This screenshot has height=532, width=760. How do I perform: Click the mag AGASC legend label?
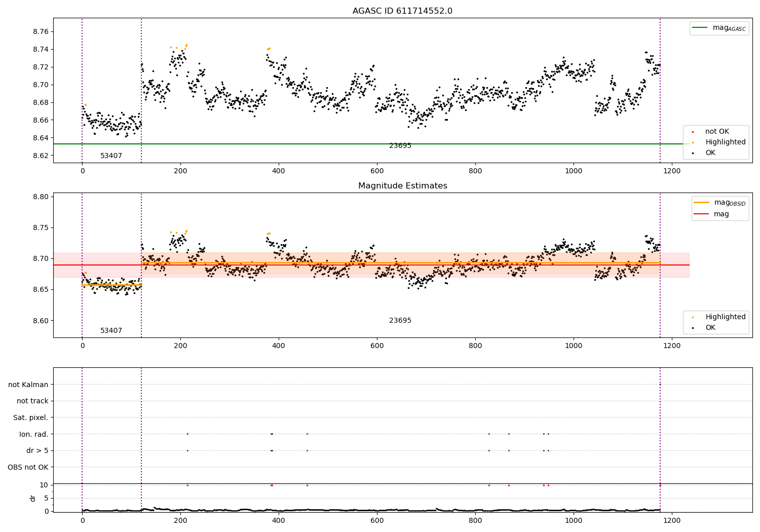[729, 28]
